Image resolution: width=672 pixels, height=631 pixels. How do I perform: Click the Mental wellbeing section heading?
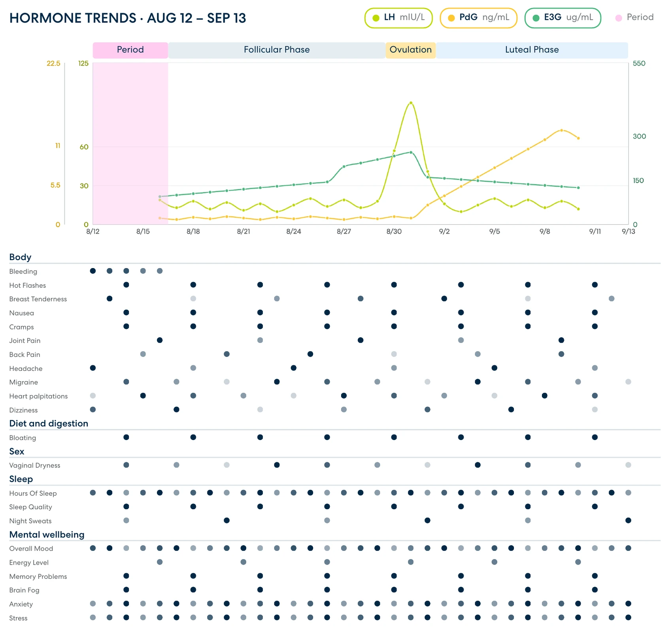[x=47, y=535]
